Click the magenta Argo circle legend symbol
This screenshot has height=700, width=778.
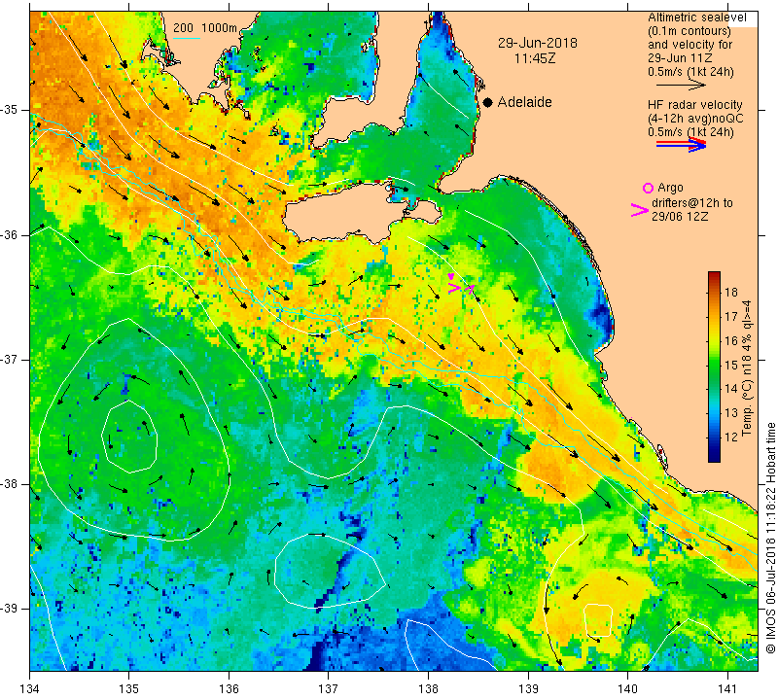click(648, 188)
